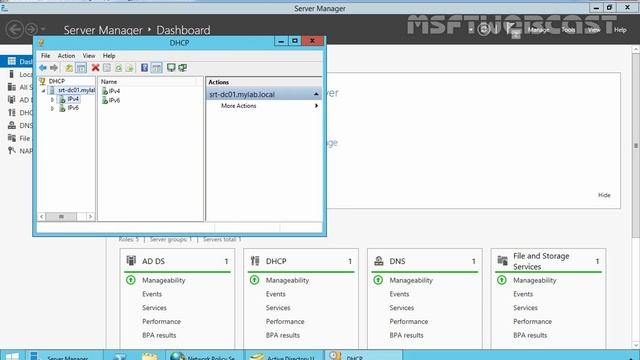The image size is (640, 360).
Task: Click the Refresh icon in DHCP toolbar
Action: tap(118, 68)
